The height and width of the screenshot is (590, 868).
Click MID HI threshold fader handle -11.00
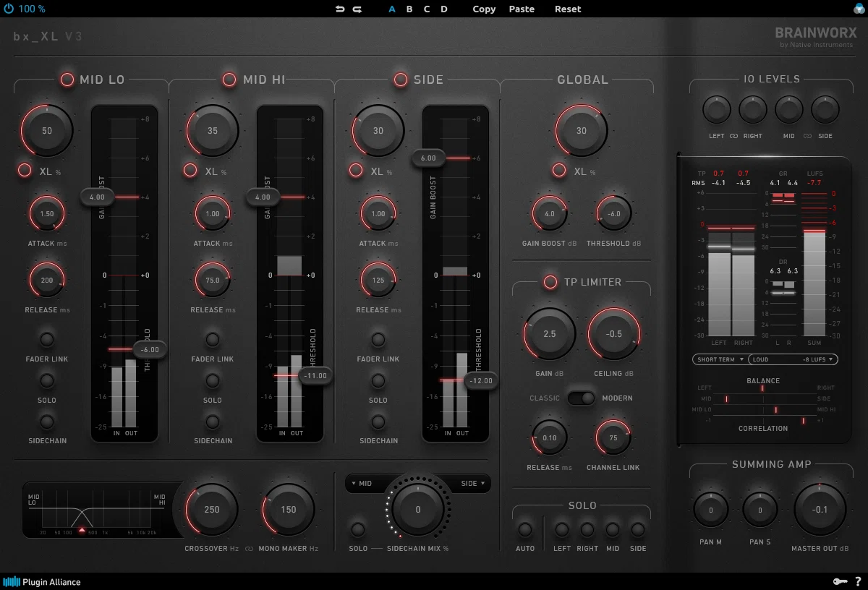click(316, 376)
